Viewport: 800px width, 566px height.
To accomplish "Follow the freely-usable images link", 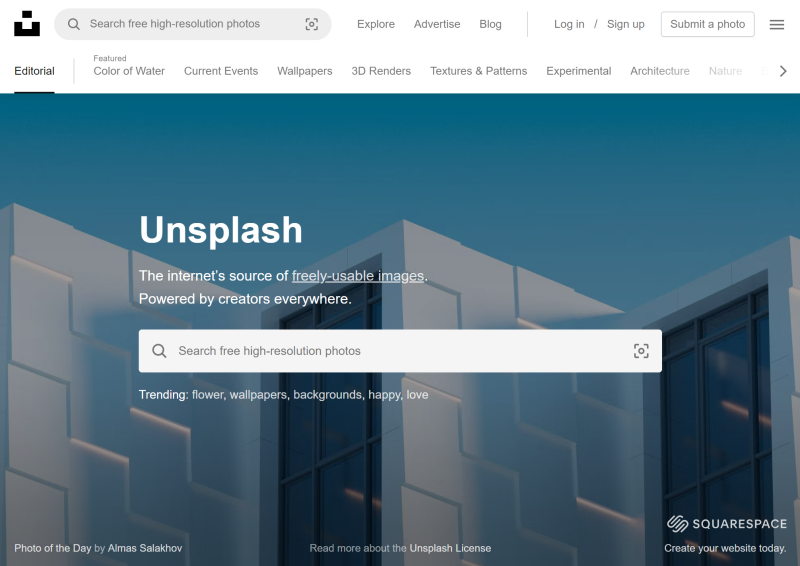I will (x=358, y=276).
